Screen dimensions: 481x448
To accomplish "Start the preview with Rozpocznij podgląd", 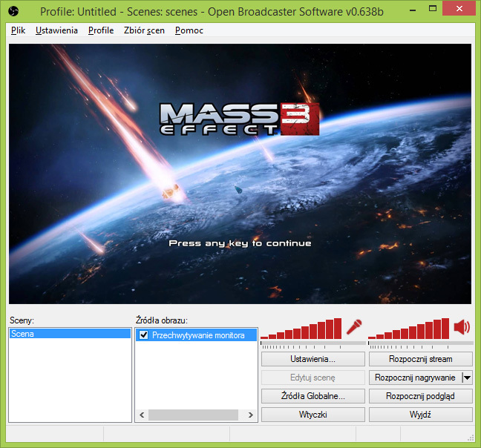I will click(421, 396).
